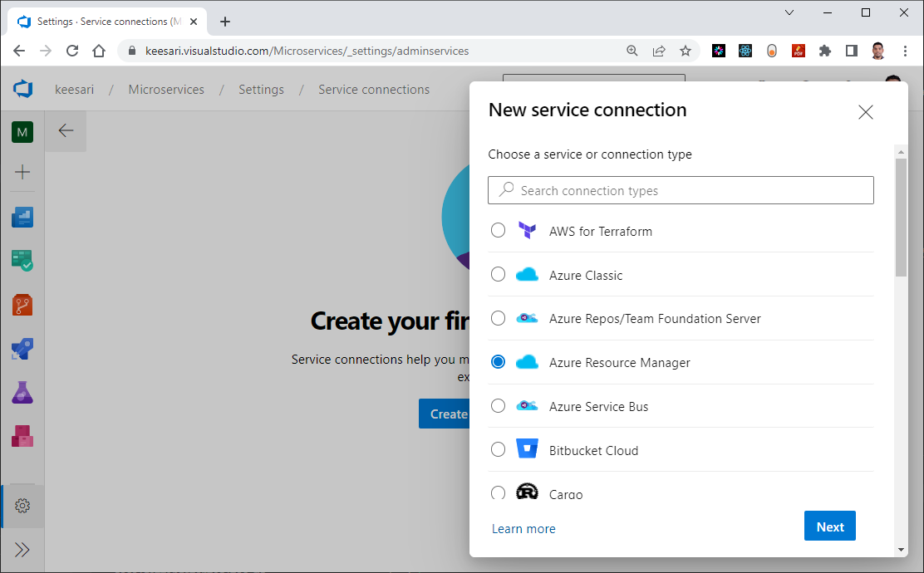Share this page icon in address bar
This screenshot has height=573, width=924.
(x=659, y=51)
